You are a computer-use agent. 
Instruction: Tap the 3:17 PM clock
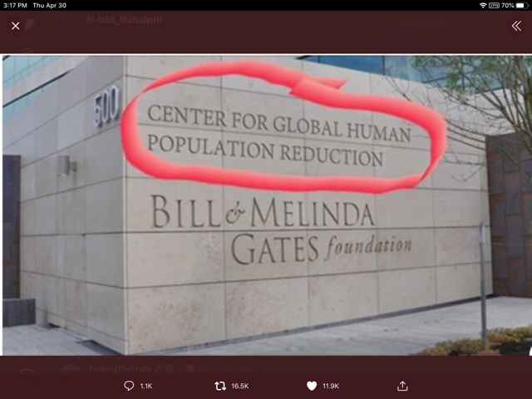15,6
